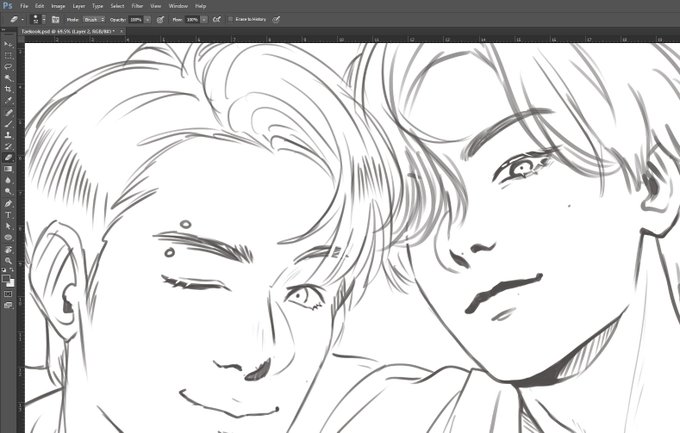
Task: Toggle the Brush panel
Action: click(56, 20)
